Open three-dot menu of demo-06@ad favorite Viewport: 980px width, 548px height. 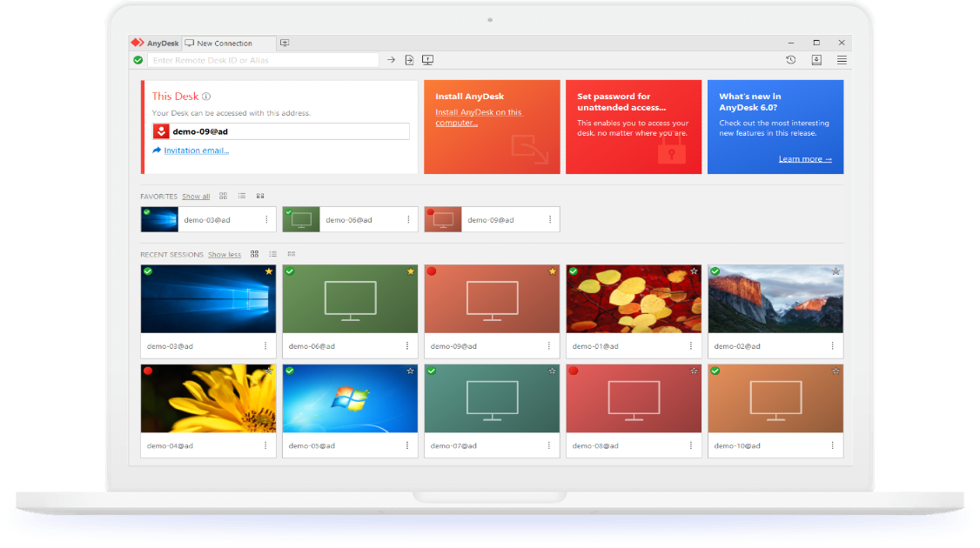tap(408, 220)
